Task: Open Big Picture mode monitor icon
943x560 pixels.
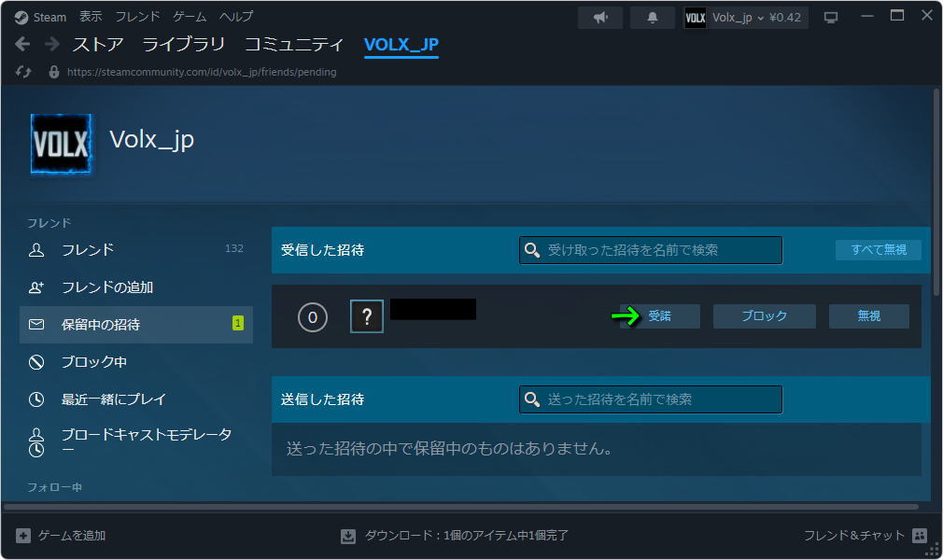Action: click(831, 18)
